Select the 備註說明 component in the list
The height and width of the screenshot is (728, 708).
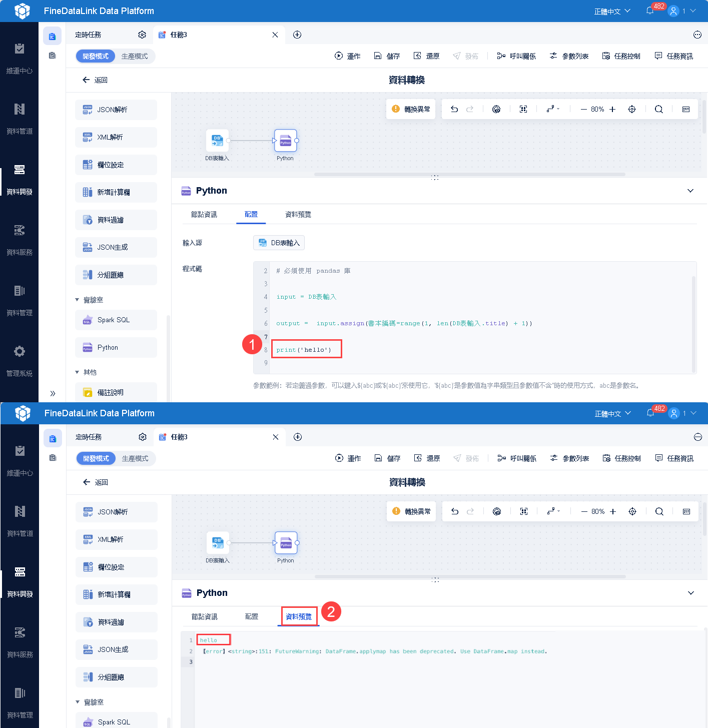116,392
